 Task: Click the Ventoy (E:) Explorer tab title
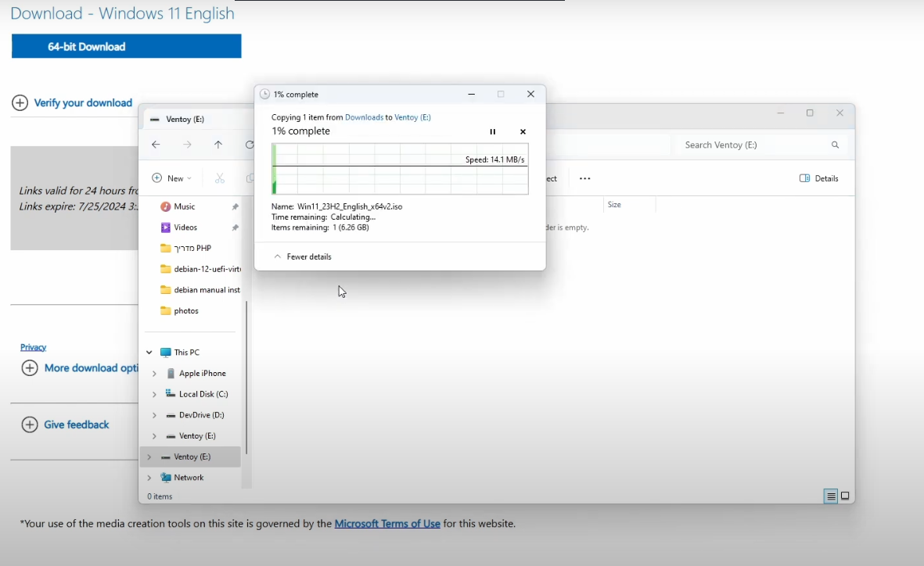(x=185, y=119)
